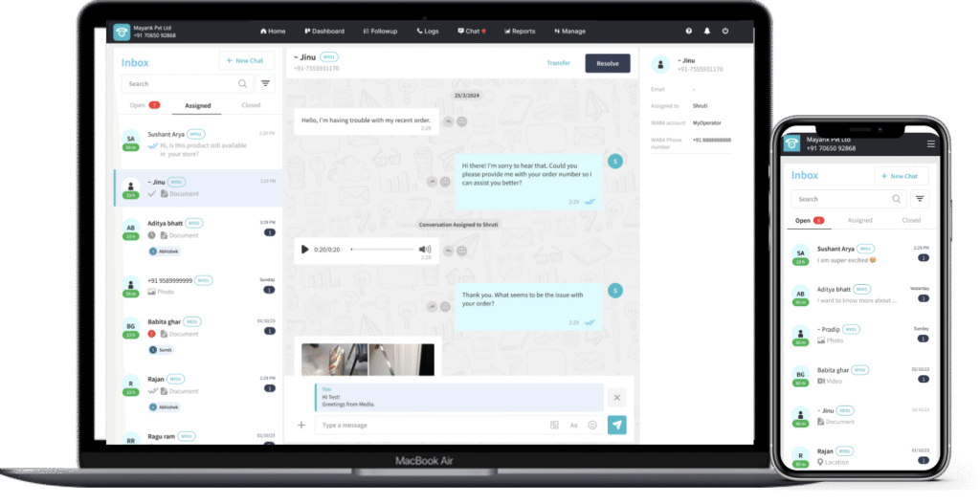Open the Jinu chat on the phone

[860, 416]
